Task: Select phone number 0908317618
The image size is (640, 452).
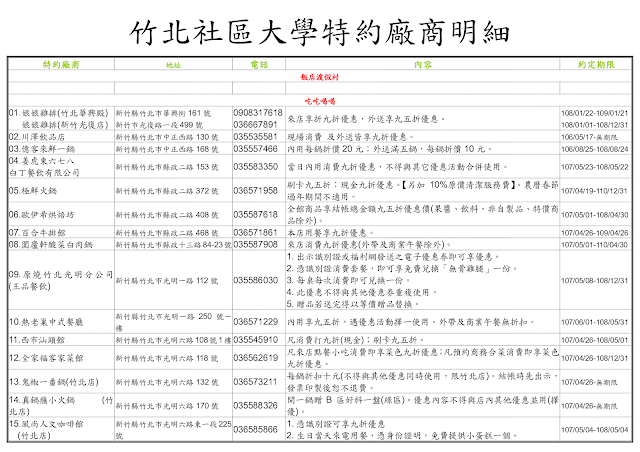Action: 258,112
